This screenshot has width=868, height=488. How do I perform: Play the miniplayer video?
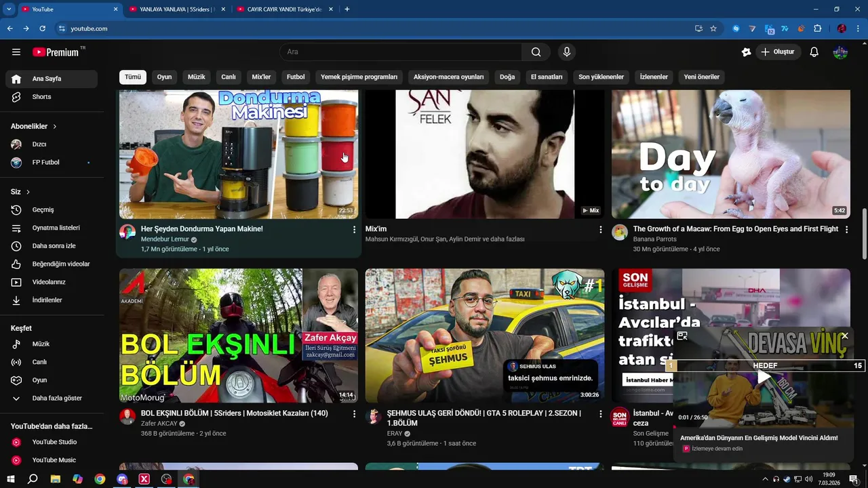764,378
